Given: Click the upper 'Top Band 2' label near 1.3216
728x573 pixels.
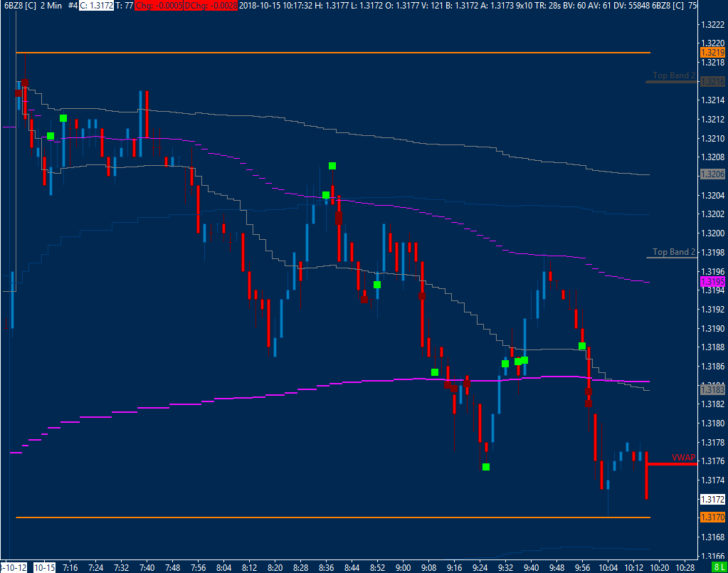Looking at the screenshot, I should pos(674,75).
